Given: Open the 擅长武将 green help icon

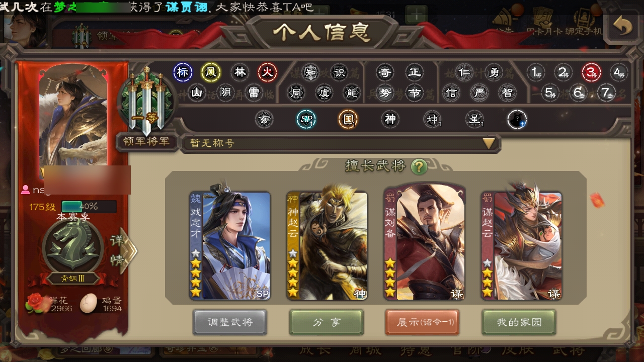Looking at the screenshot, I should (419, 166).
